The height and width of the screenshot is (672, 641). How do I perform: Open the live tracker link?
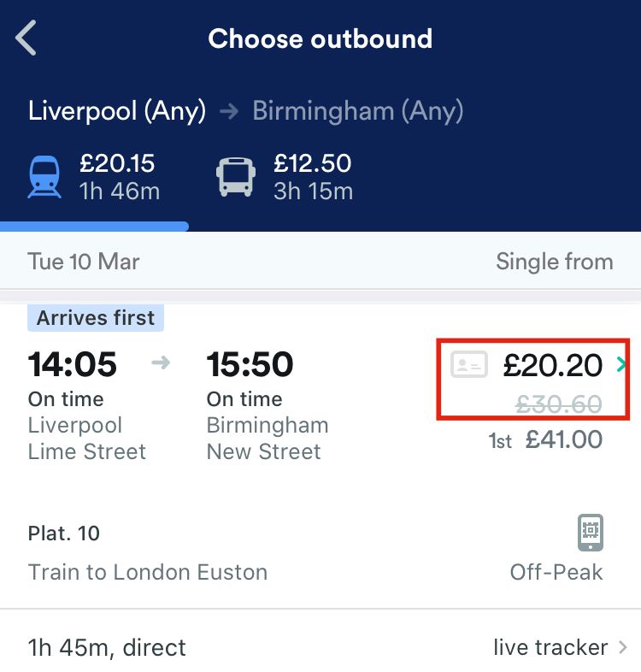click(x=550, y=648)
